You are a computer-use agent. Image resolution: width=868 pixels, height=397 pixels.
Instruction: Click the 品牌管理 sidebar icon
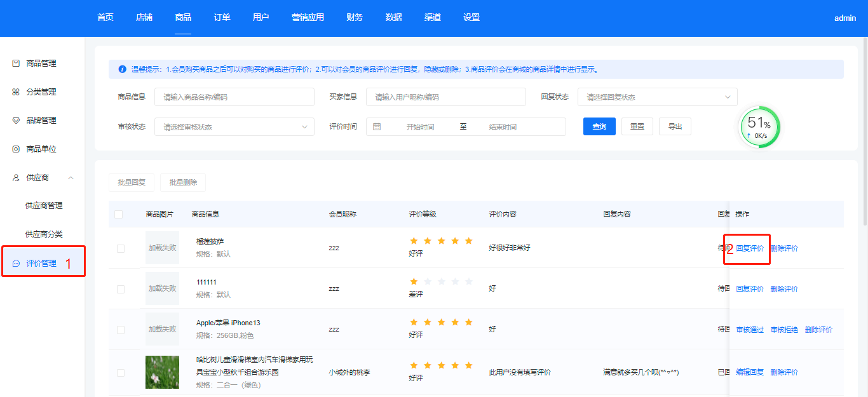coord(17,121)
